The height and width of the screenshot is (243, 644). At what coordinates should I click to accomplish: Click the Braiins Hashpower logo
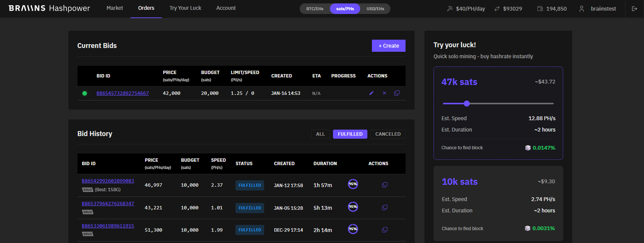tap(49, 8)
